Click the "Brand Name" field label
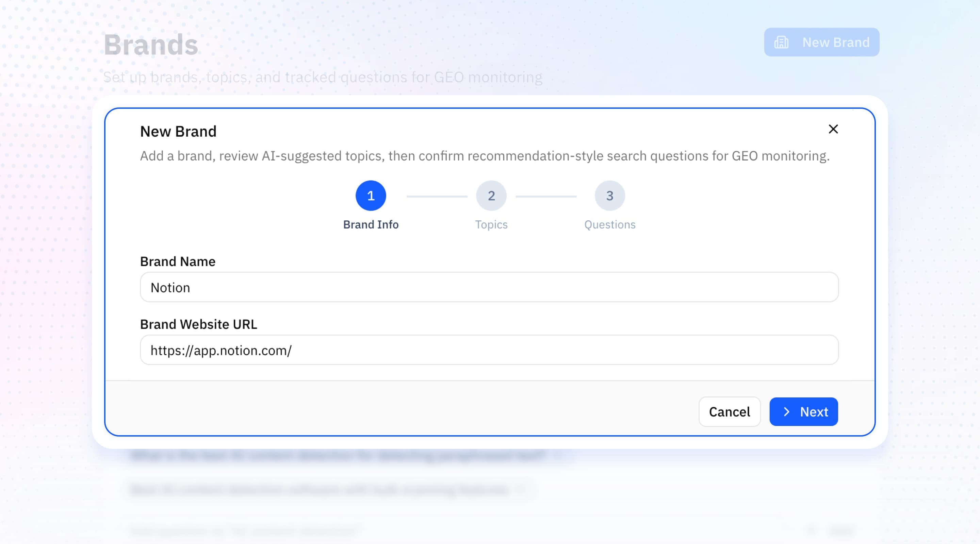Viewport: 980px width, 544px height. 178,261
